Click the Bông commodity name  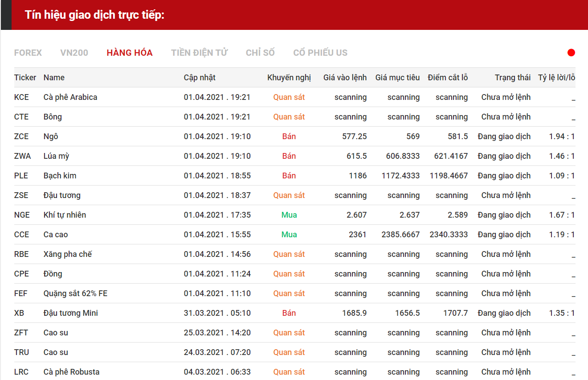click(53, 117)
